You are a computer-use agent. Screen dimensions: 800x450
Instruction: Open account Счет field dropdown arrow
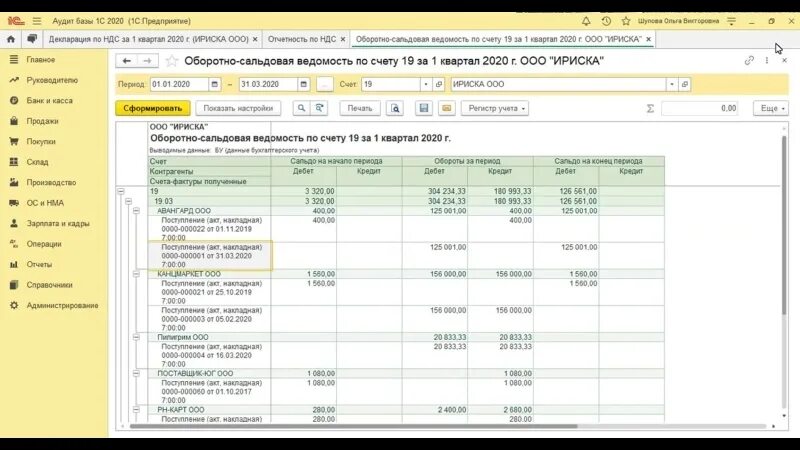click(x=426, y=84)
